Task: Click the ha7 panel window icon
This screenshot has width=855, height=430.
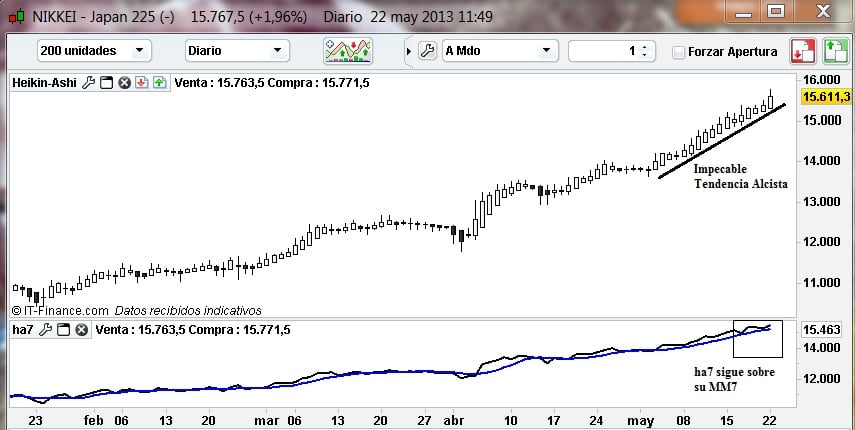Action: click(64, 330)
